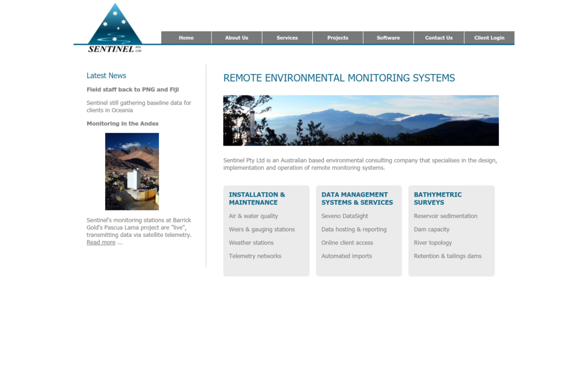Go to the About Us page
Viewport: 588px width, 368px height.
(x=237, y=38)
